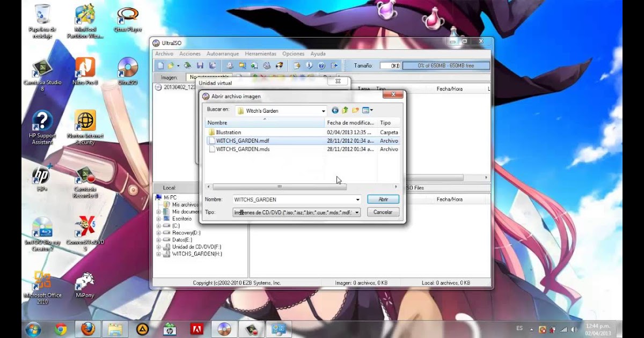Close the Abrir archivo imagen dialog

tap(393, 95)
